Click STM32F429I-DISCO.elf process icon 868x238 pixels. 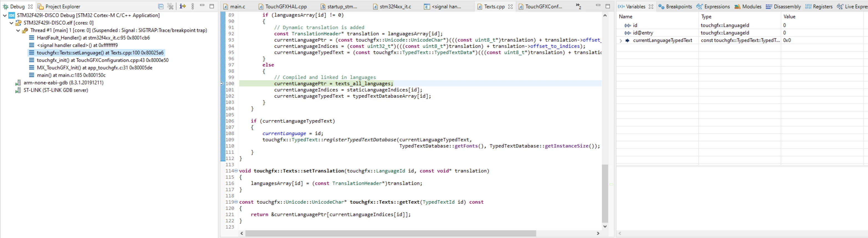[19, 23]
